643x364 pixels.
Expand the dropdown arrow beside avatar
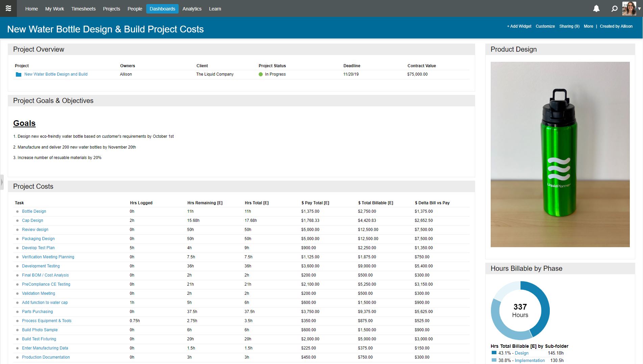tap(639, 9)
